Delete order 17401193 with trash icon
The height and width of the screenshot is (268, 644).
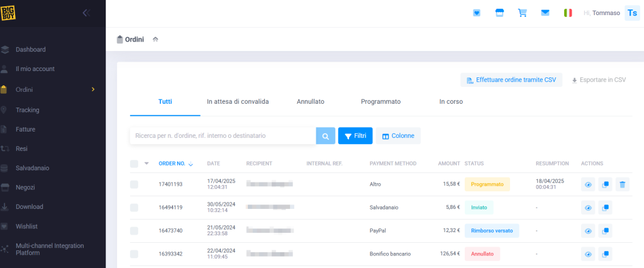tap(621, 184)
